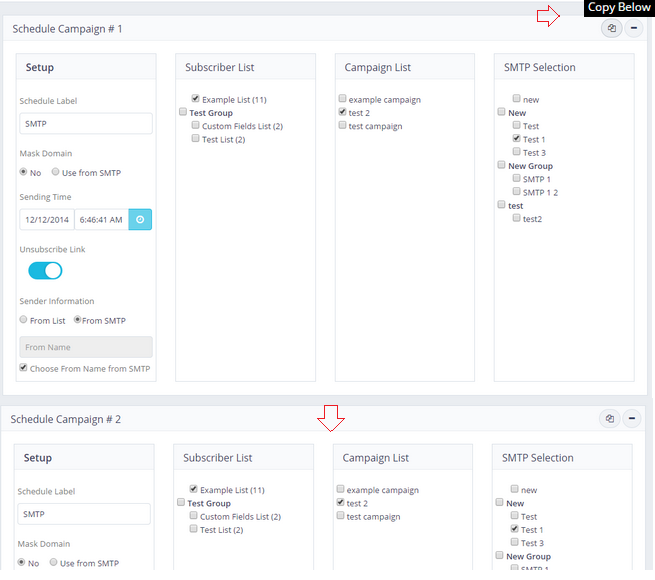Viewport: 655px width, 580px height.
Task: Toggle Test Group in first Subscriber List
Action: click(x=183, y=113)
